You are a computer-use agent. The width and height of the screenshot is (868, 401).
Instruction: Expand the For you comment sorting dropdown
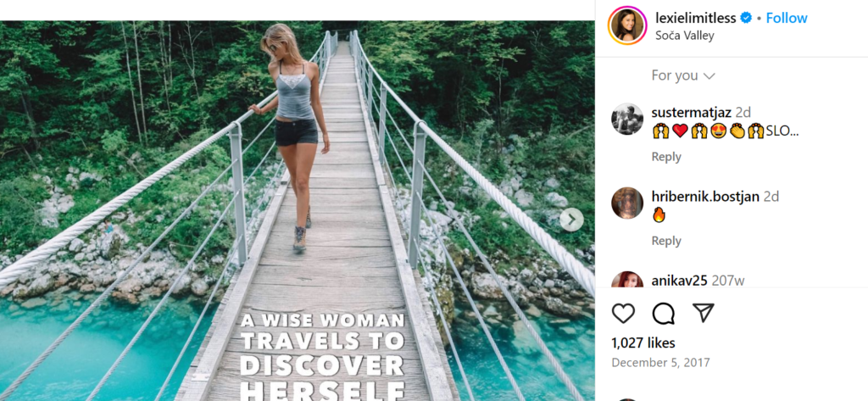coord(675,75)
